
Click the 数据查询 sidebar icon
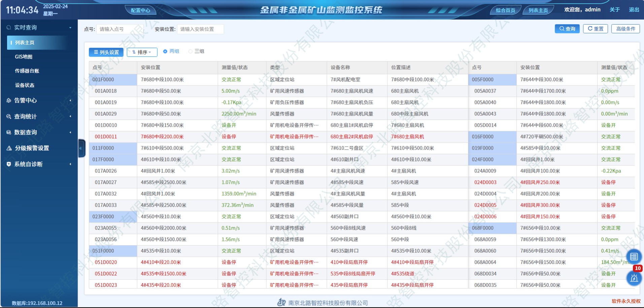(x=9, y=132)
